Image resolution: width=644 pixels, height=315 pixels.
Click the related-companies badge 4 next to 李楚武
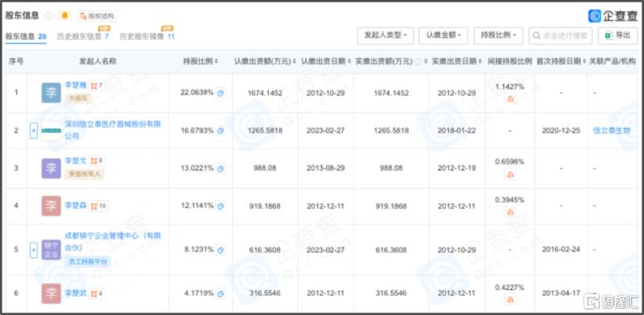tap(97, 293)
